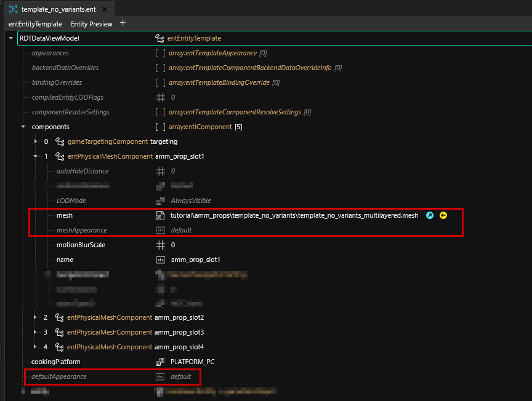Select the entEntityTemplate tab
Screen dimensions: 532x401
point(35,24)
